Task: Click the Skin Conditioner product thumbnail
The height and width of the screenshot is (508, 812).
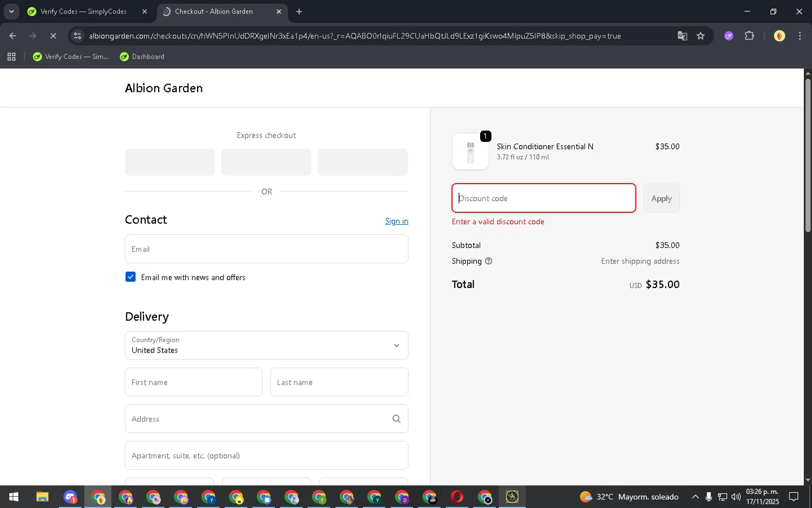Action: pos(470,152)
